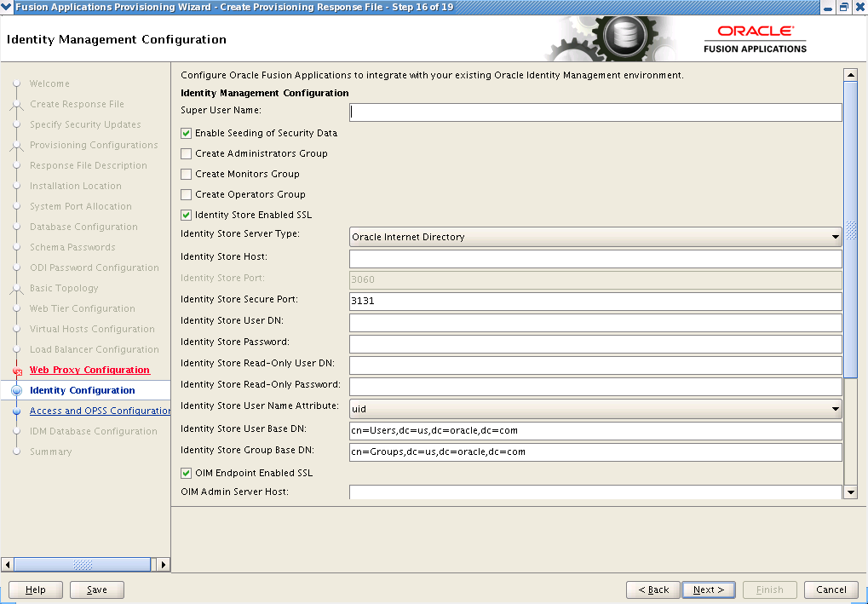
Task: Click the Response File Description step label
Action: [x=88, y=165]
